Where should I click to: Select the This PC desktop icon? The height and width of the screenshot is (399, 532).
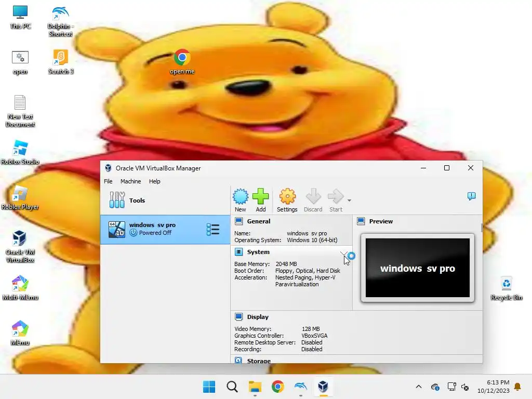(20, 17)
